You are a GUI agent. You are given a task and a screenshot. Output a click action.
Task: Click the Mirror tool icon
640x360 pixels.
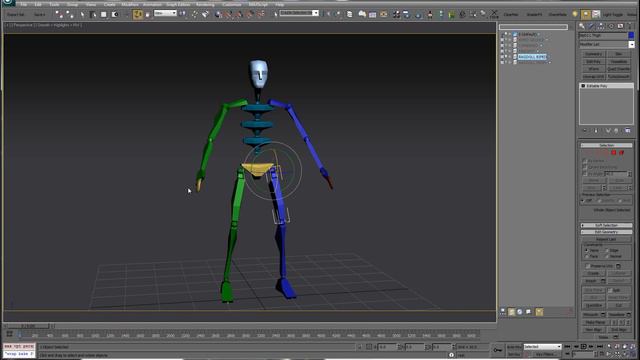click(328, 14)
